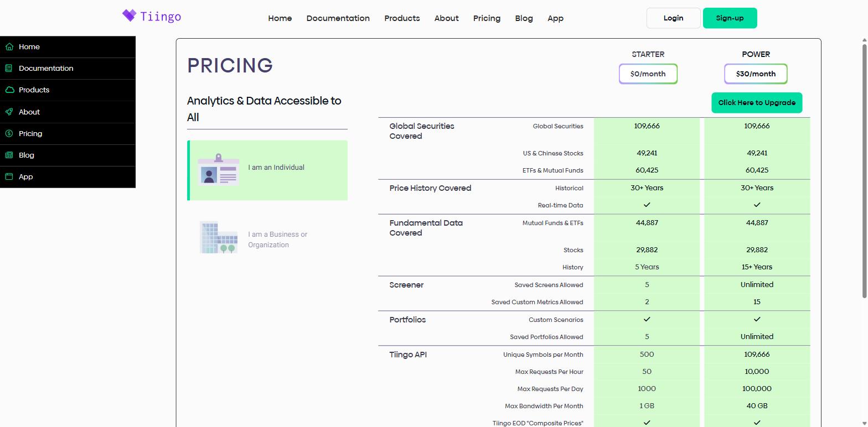Click the Max Requests Per Hour row label
The height and width of the screenshot is (427, 868).
click(x=549, y=372)
